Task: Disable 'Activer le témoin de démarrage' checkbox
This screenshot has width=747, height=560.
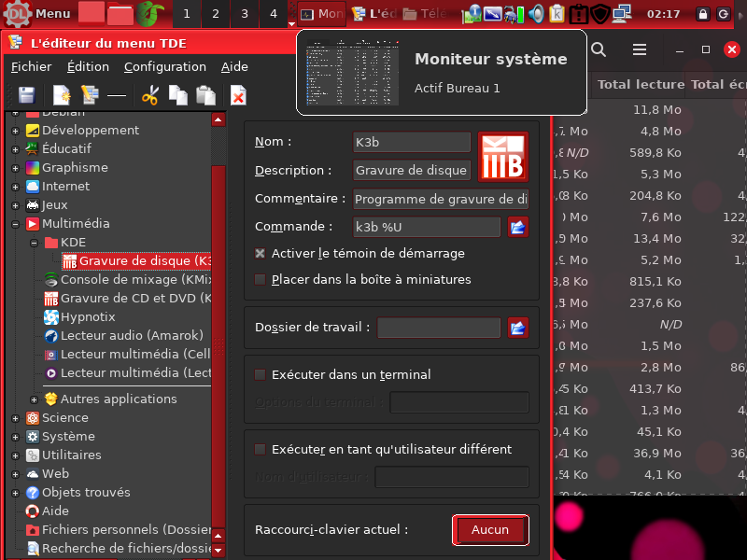Action: click(x=261, y=253)
